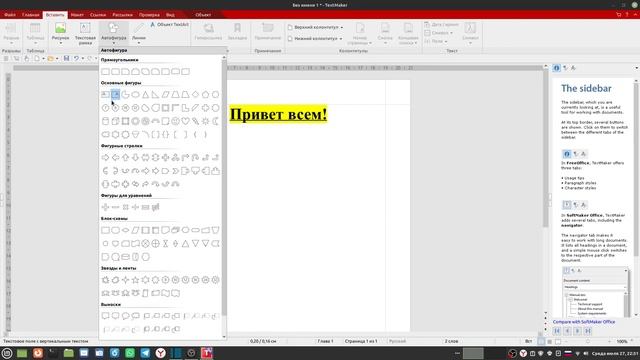This screenshot has width=640, height=360.
Task: Select the sidebar usage tips info icon
Action: 557,68
